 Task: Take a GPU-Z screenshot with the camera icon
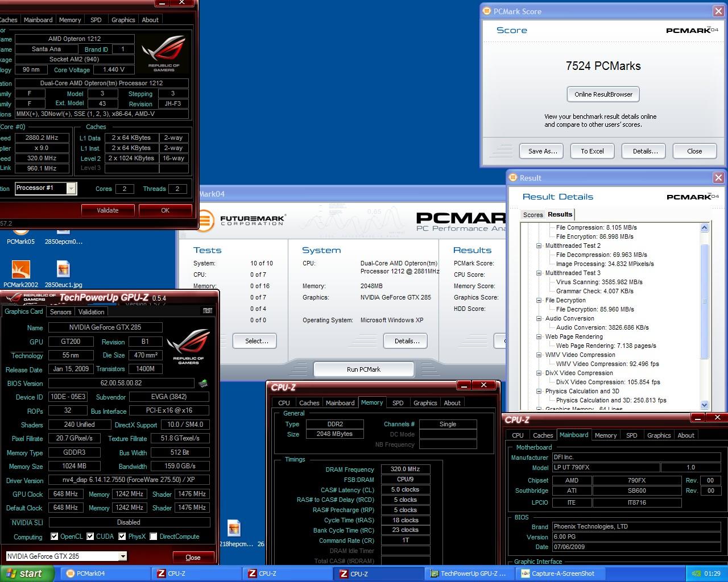coord(207,311)
